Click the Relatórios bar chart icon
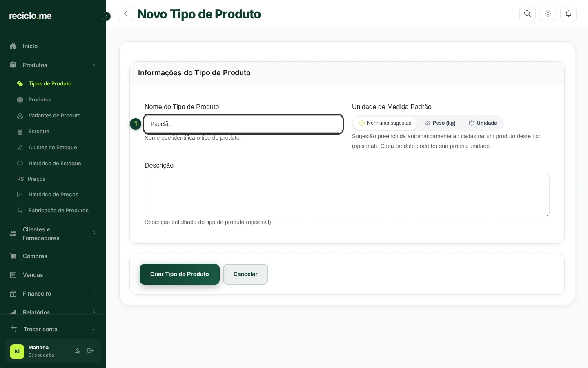The image size is (588, 368). tap(13, 312)
